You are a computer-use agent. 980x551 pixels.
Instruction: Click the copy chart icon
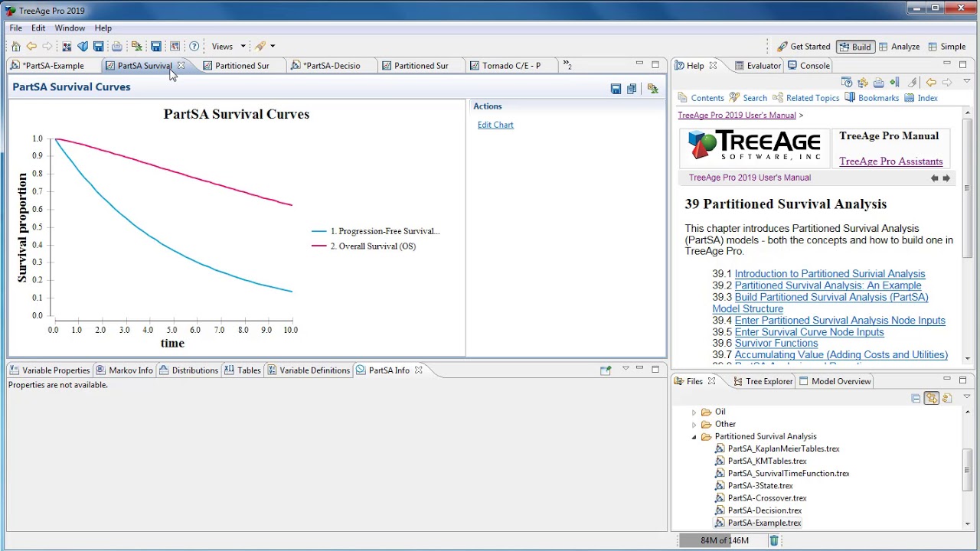tap(632, 89)
